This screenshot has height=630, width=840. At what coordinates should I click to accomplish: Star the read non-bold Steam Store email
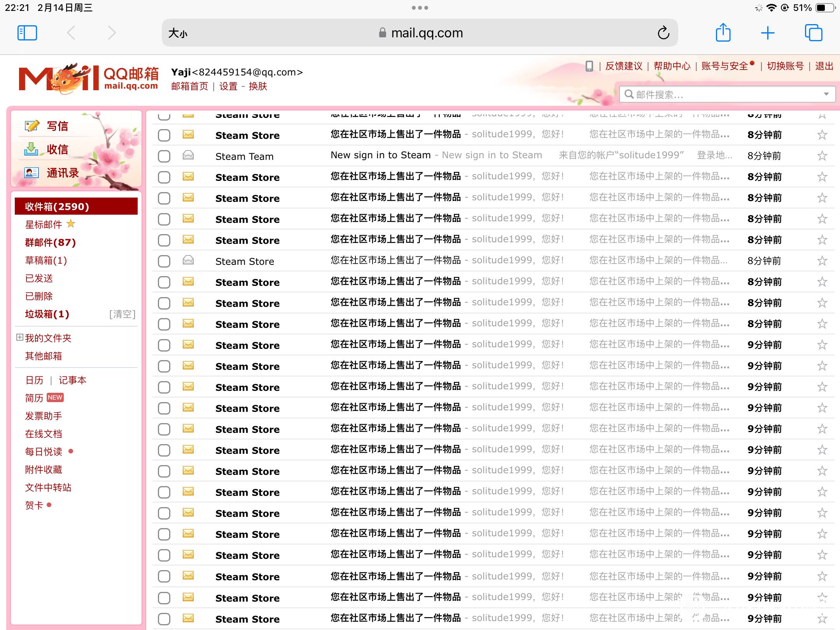tap(822, 261)
